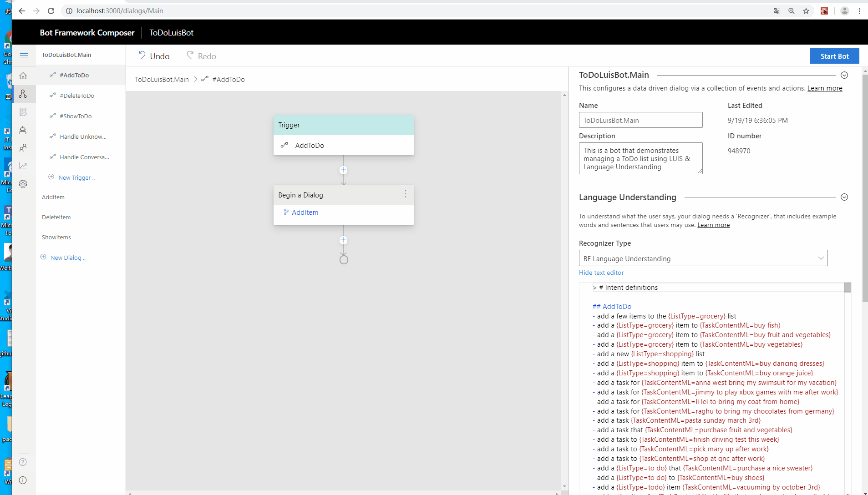Click the Begin a Dialog node header

click(x=344, y=195)
